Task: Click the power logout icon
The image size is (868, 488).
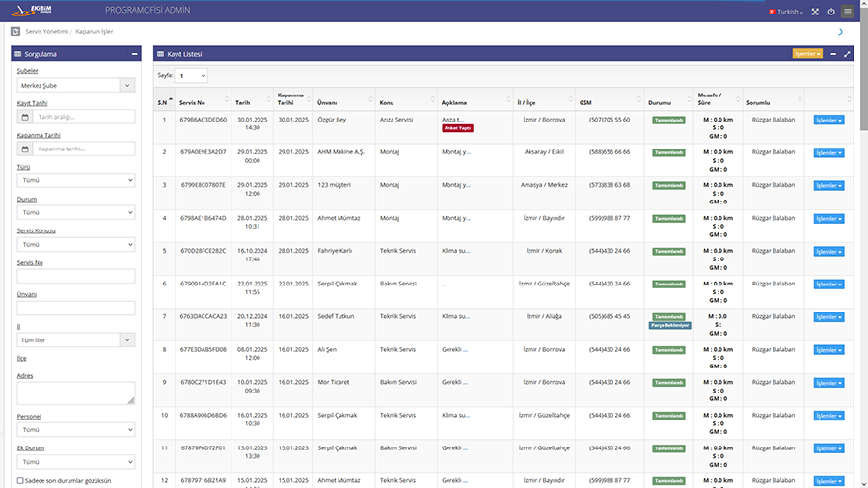Action: tap(830, 12)
